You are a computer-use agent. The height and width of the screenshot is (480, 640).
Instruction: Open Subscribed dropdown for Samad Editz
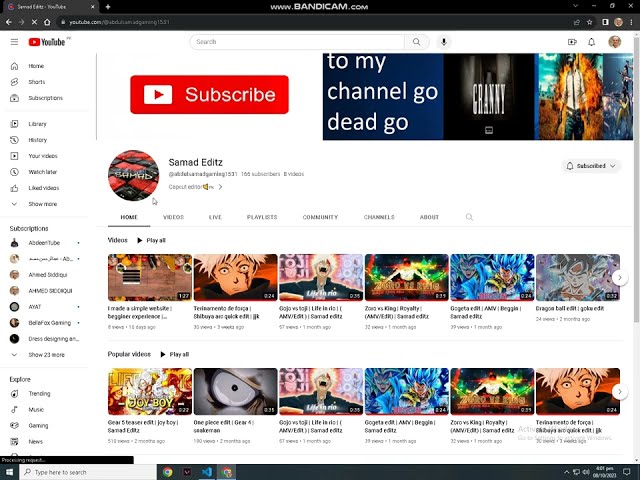(591, 166)
